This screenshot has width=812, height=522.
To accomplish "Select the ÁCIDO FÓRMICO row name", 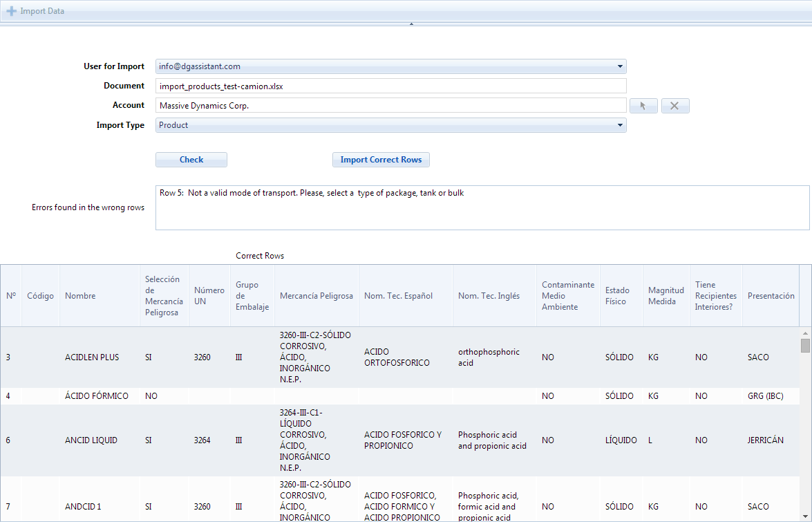I will pos(96,396).
